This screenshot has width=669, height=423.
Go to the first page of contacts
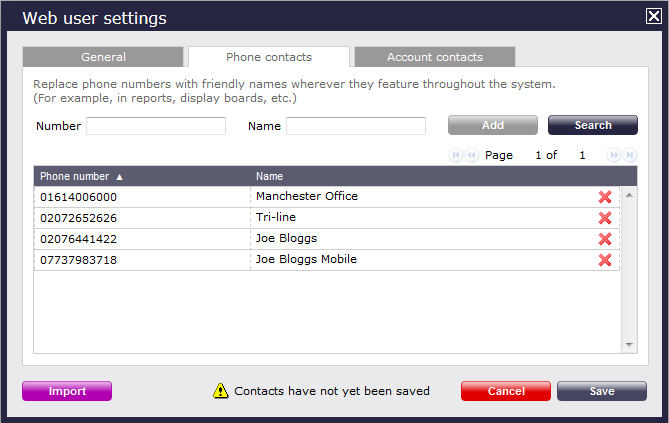(x=457, y=156)
